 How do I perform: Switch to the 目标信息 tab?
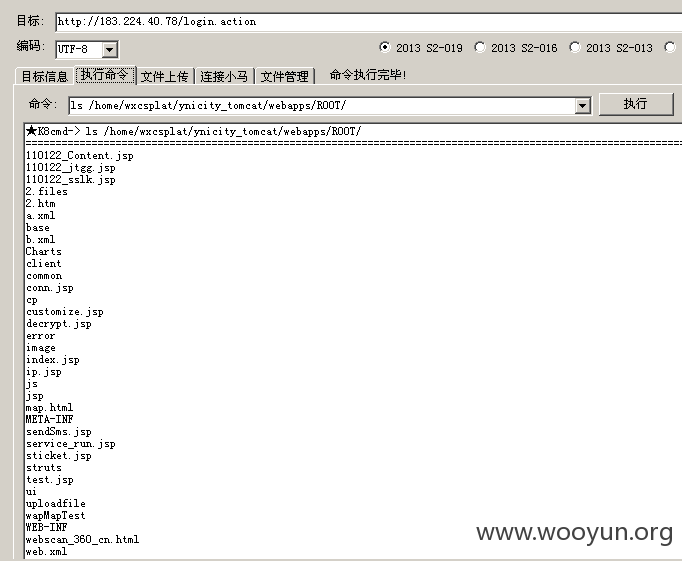click(x=45, y=77)
